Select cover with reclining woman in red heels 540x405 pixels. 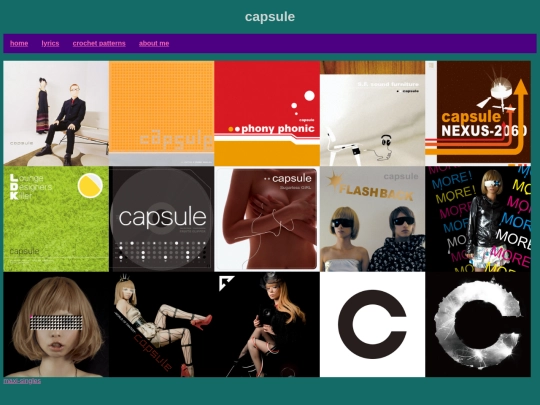click(x=162, y=324)
